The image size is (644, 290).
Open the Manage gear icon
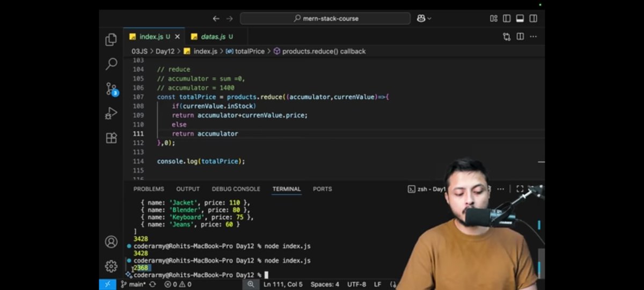111,266
